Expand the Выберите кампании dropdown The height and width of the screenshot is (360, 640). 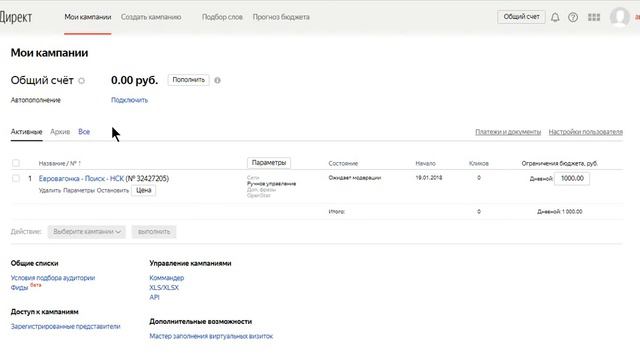coord(87,232)
